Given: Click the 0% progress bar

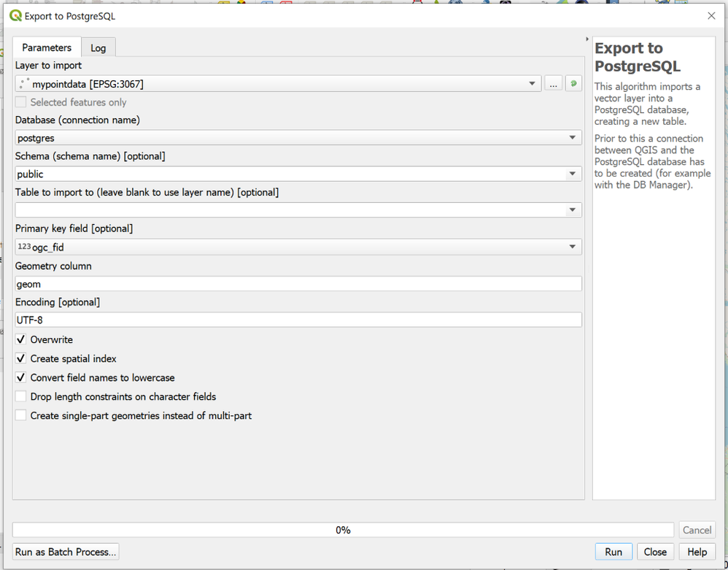Looking at the screenshot, I should [x=343, y=530].
